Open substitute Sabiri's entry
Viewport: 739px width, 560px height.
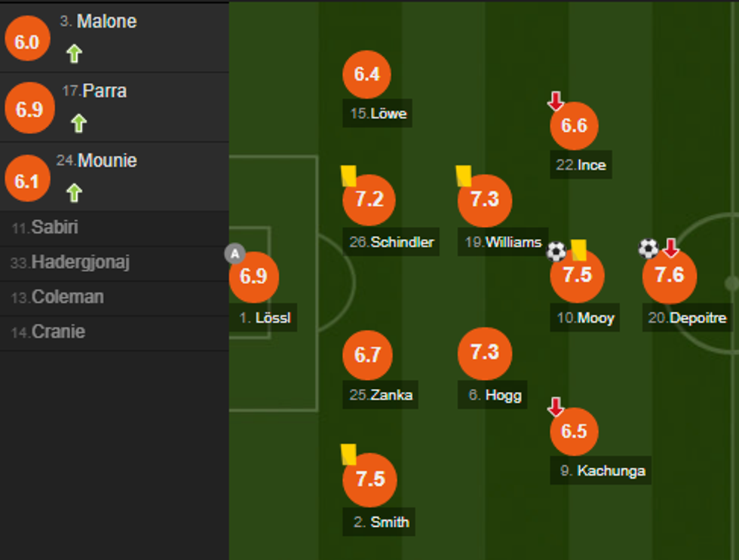click(x=45, y=228)
